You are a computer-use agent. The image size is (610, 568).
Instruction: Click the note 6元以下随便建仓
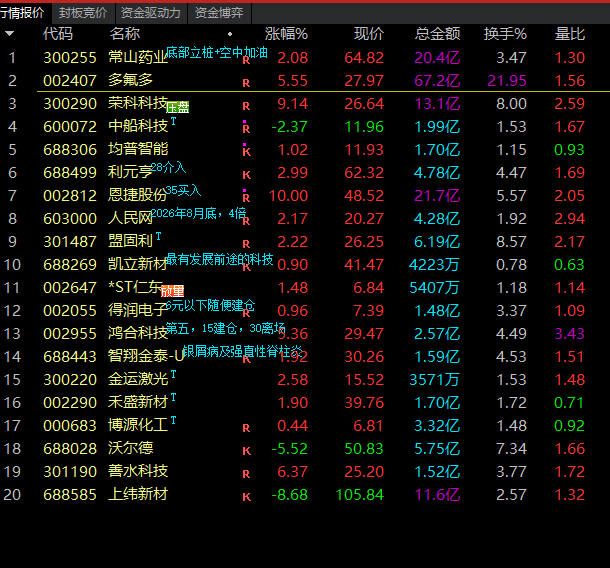click(x=210, y=305)
